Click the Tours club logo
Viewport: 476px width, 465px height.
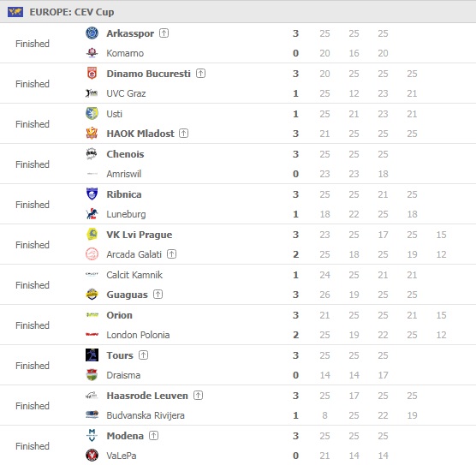click(x=92, y=355)
